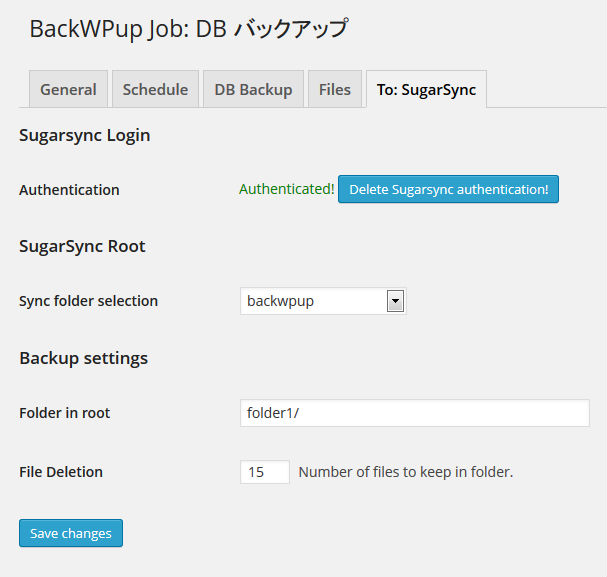Click the File Deletion number field
Image resolution: width=607 pixels, height=577 pixels.
pos(265,472)
